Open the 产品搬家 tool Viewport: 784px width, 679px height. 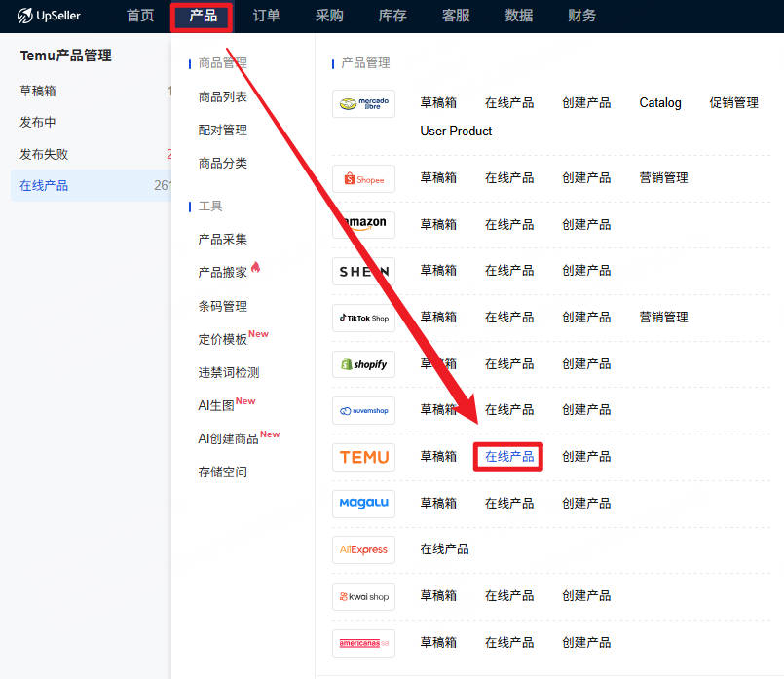point(222,273)
